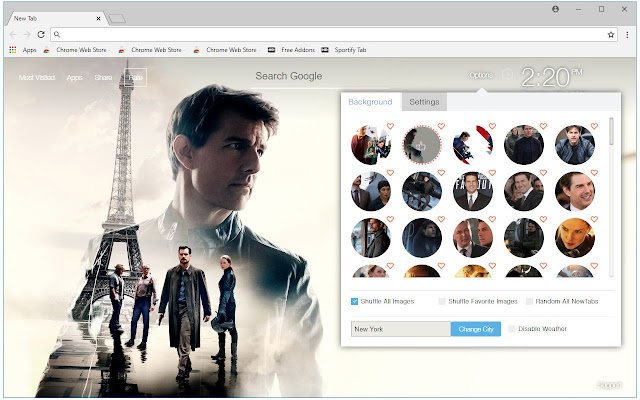Favorite the third-row fourth thumbnail's heart
This screenshot has width=640, height=400.
(543, 219)
